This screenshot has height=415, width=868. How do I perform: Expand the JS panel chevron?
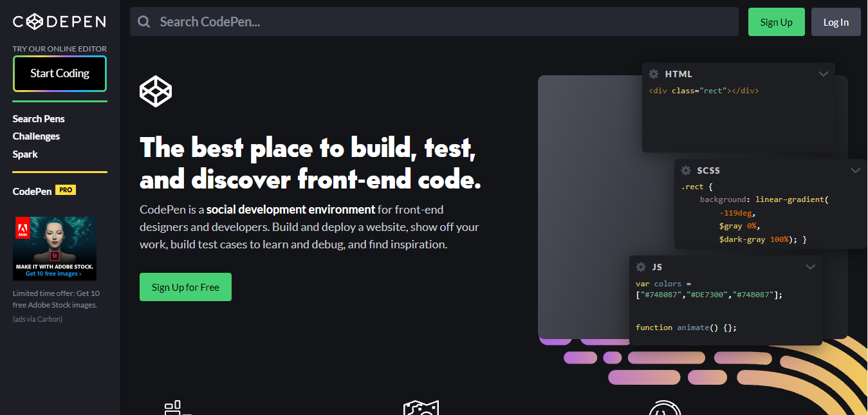810,267
